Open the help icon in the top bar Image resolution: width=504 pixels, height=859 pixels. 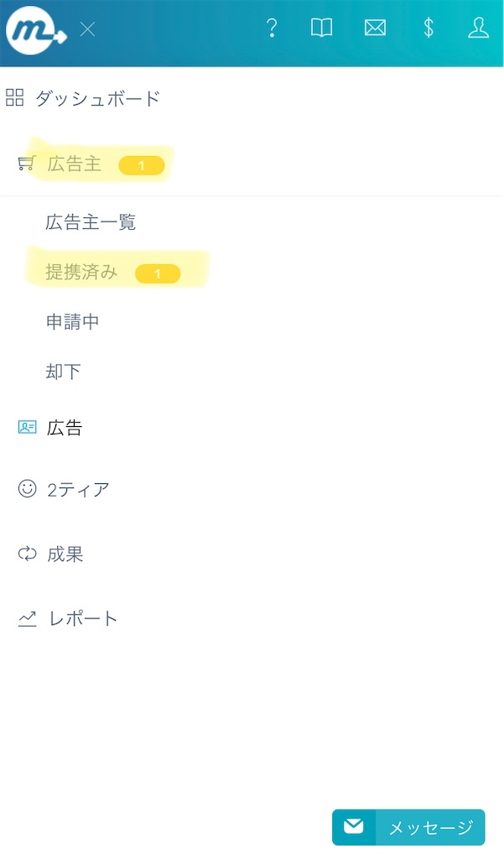tap(272, 28)
